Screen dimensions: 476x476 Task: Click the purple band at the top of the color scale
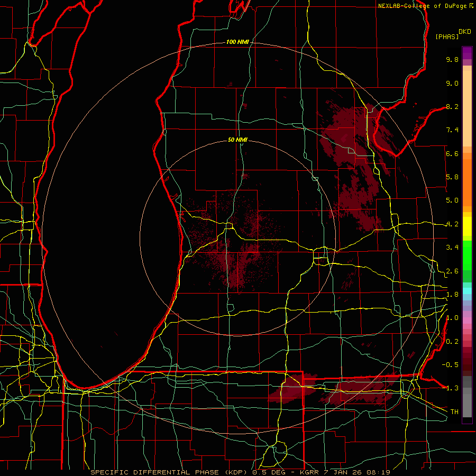(467, 53)
